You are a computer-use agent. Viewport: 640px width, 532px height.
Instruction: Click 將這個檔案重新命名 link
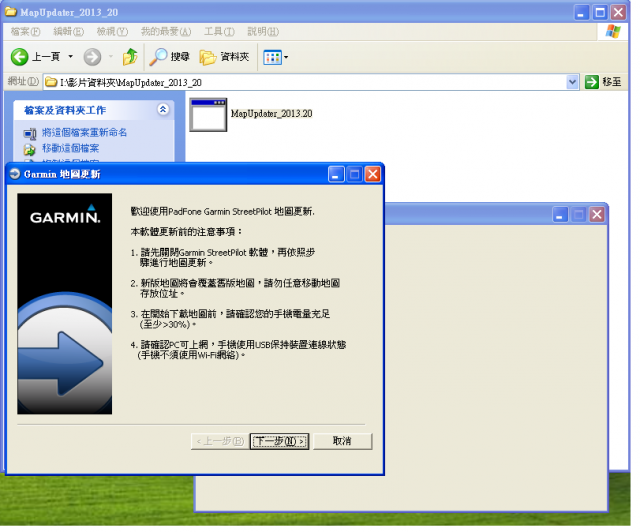[x=84, y=132]
